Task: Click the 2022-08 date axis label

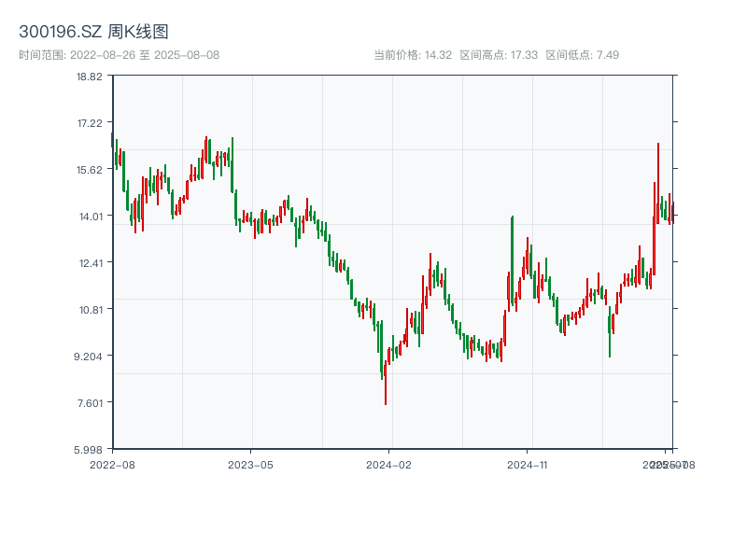Action: pyautogui.click(x=112, y=464)
